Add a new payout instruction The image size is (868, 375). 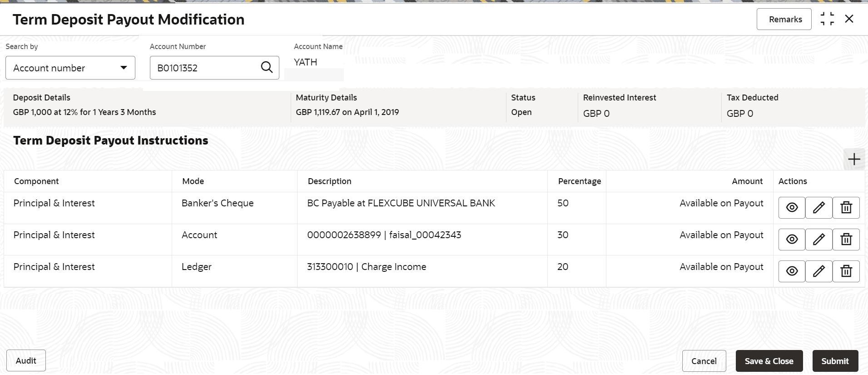pos(854,159)
